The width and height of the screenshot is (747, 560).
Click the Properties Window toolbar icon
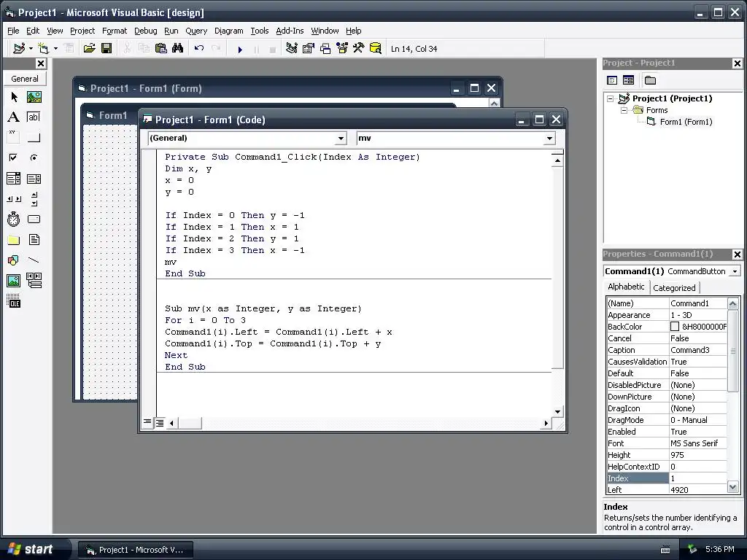click(x=309, y=49)
